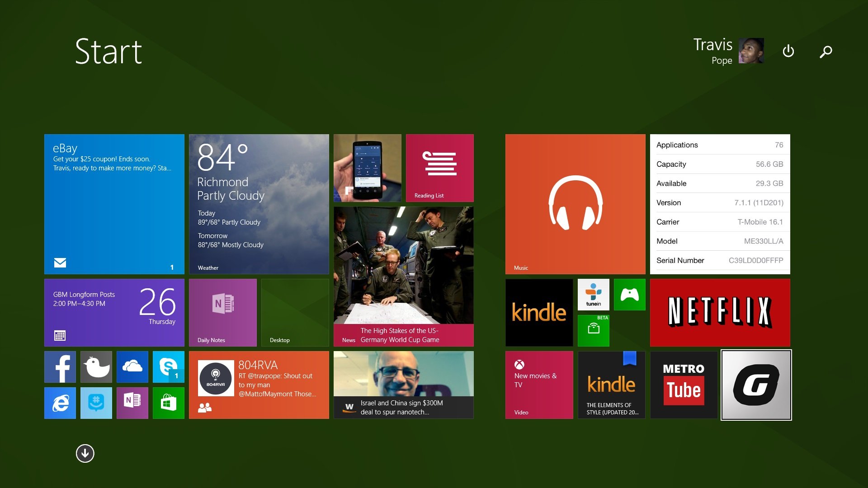The height and width of the screenshot is (488, 868).
Task: Open the device info tile showing Applications
Action: tap(720, 204)
